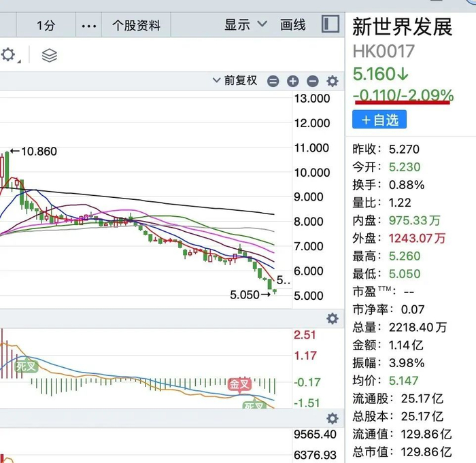Add the stock with the +自选 button
Screen dimensions: 476x463
click(379, 120)
